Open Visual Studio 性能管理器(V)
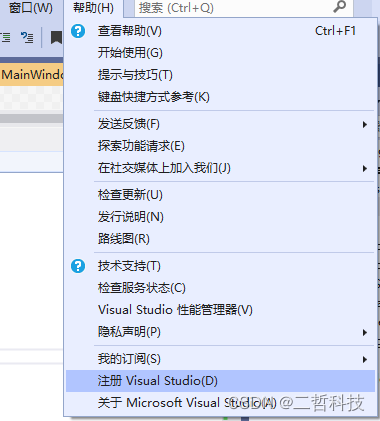Viewport: 380px width, 421px height. click(x=220, y=310)
